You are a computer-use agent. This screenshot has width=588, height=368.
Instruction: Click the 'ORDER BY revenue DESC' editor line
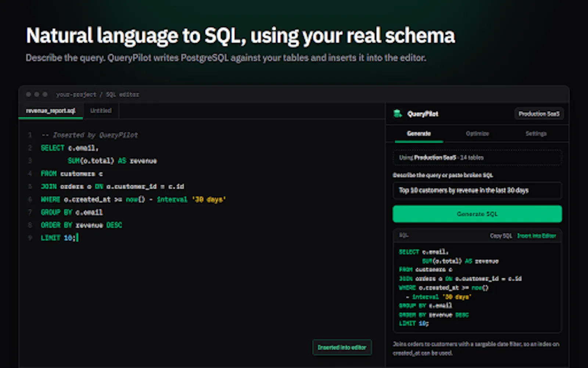point(81,225)
